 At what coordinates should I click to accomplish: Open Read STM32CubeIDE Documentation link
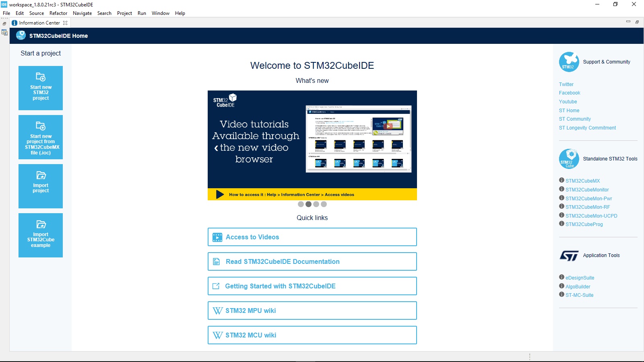pos(312,261)
